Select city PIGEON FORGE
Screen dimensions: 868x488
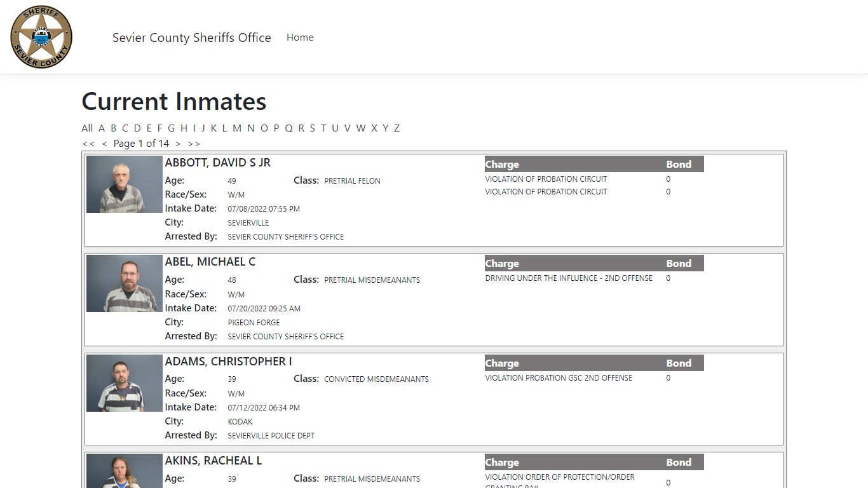pyautogui.click(x=254, y=323)
